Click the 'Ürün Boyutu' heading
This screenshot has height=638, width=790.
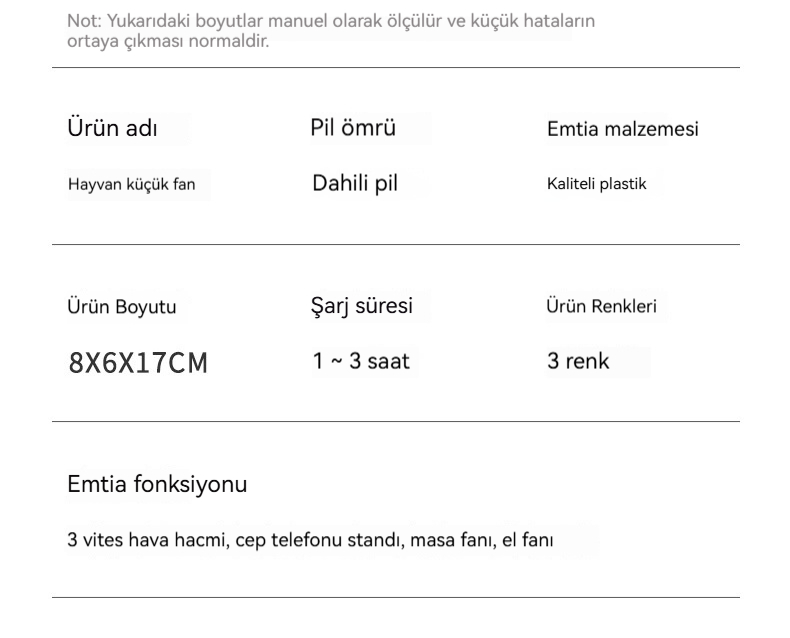click(x=121, y=307)
